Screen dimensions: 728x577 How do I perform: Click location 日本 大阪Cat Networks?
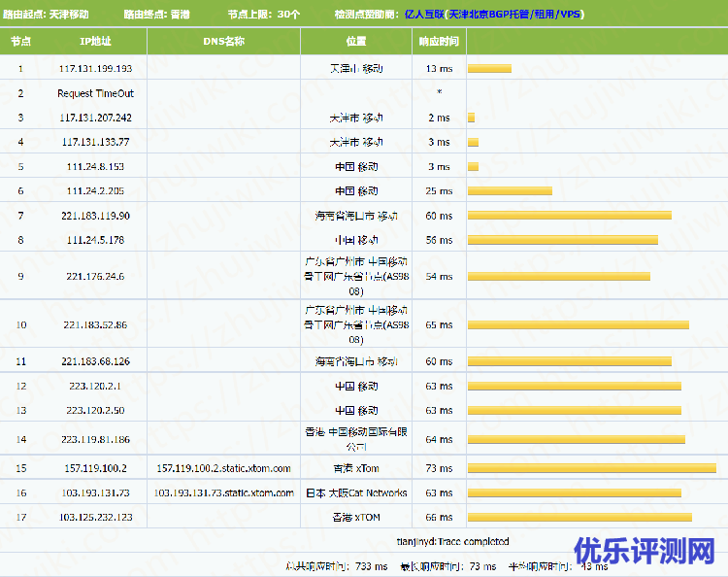(x=356, y=492)
